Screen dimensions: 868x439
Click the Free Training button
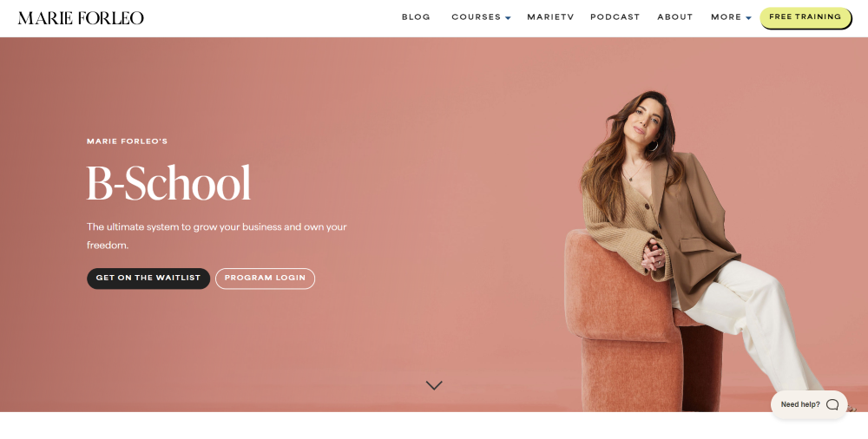click(806, 17)
